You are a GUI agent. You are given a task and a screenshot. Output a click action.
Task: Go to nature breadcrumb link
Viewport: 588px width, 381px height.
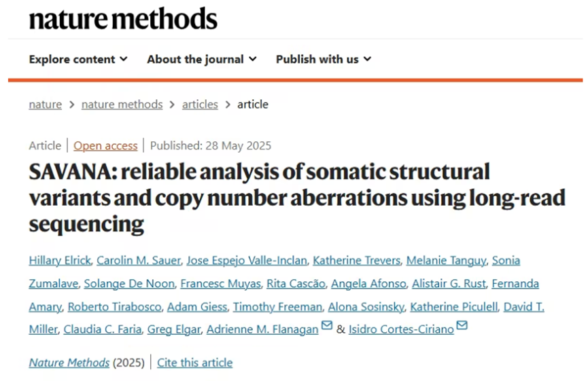(x=45, y=105)
